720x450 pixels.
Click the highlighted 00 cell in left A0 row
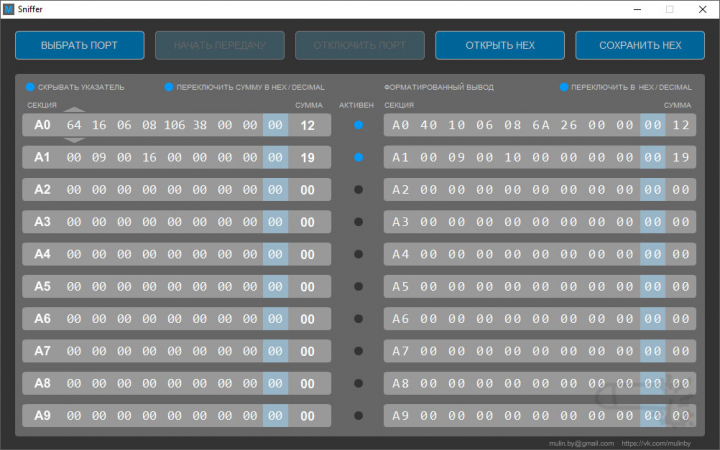tap(276, 125)
